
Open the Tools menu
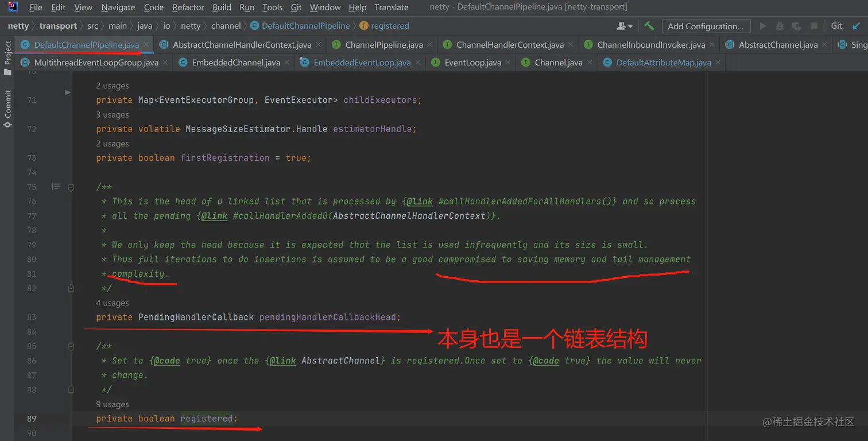point(273,7)
